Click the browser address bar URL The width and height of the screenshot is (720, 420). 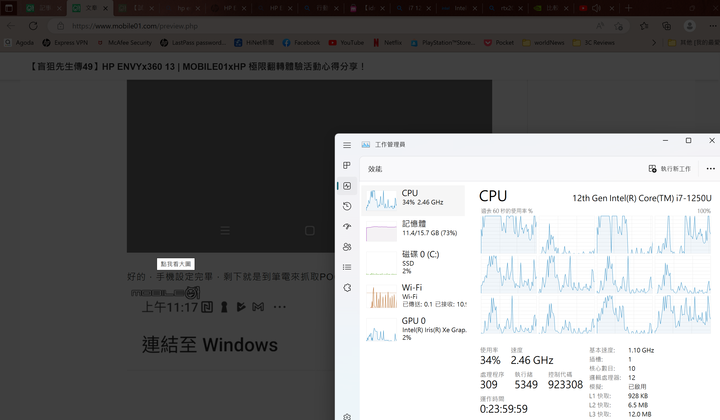pos(135,26)
